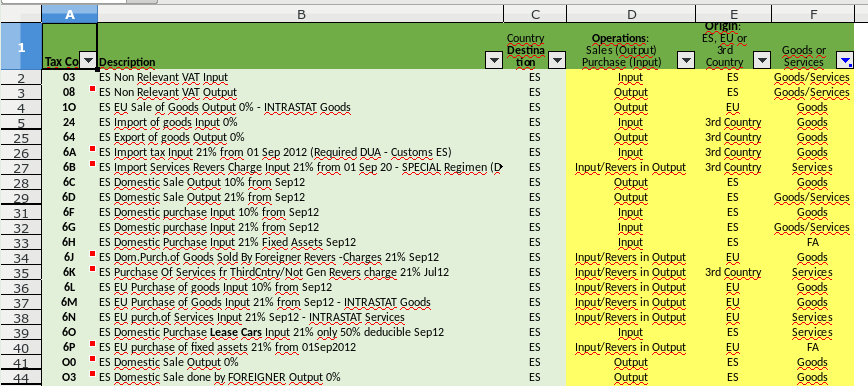This screenshot has width=868, height=386.
Task: Select 'ES Domestic Purchase Input 21% Fixed Assets' cell
Action: [301, 242]
